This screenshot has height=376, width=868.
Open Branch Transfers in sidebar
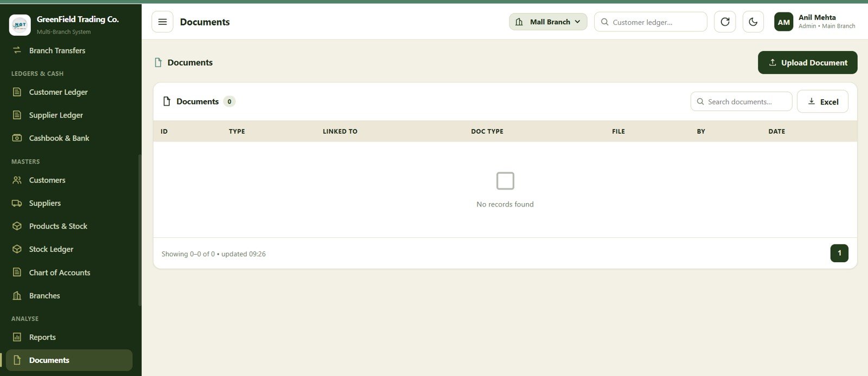coord(69,50)
